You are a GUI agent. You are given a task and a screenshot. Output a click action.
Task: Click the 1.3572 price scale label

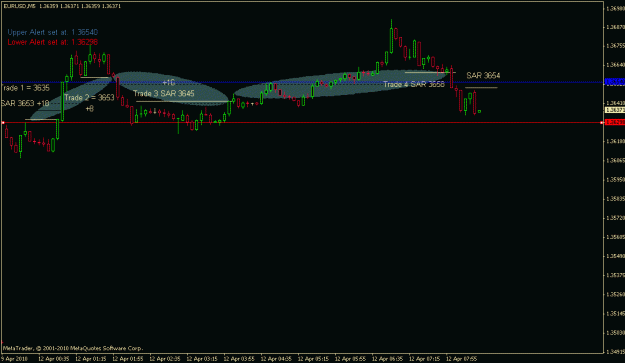coord(615,218)
